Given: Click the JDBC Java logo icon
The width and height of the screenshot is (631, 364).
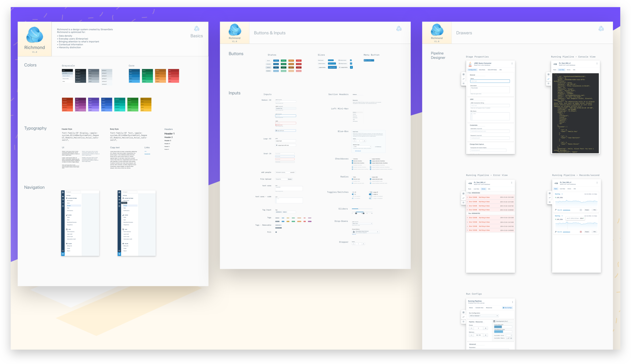Looking at the screenshot, I should pyautogui.click(x=470, y=64).
